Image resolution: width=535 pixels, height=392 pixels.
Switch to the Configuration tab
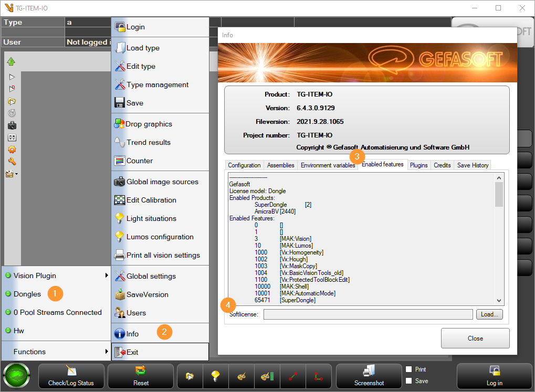click(x=244, y=165)
